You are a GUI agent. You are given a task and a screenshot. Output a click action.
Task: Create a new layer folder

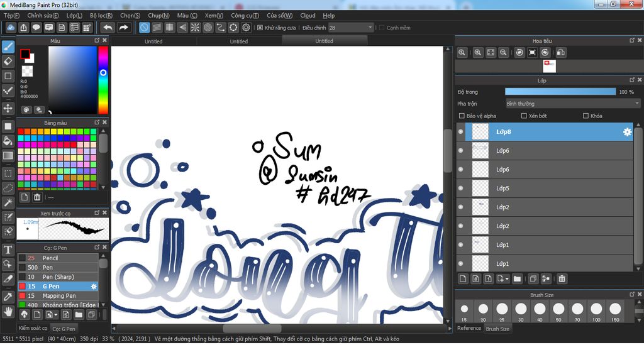tap(517, 279)
